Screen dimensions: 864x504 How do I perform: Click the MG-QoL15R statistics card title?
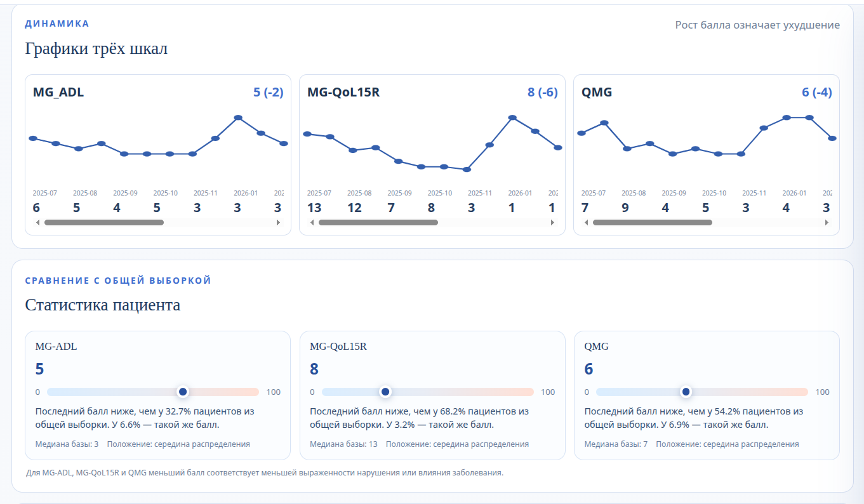tap(338, 347)
